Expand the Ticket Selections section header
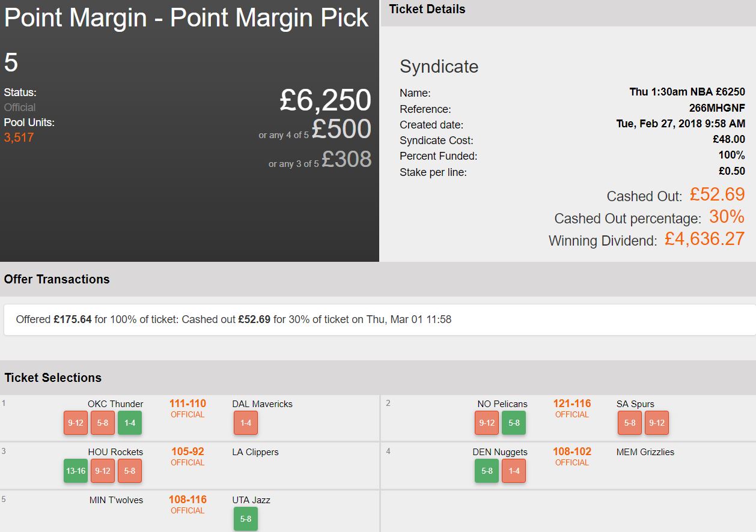Viewport: 756px width, 532px height. click(x=53, y=378)
